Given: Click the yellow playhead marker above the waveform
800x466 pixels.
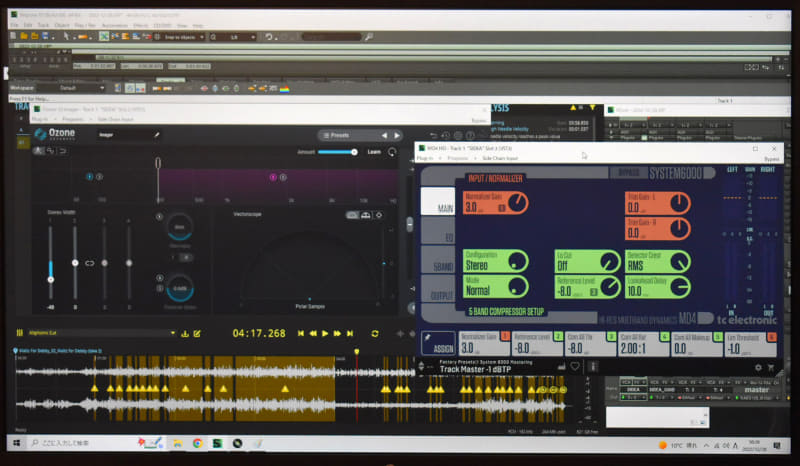Looking at the screenshot, I should (x=357, y=352).
